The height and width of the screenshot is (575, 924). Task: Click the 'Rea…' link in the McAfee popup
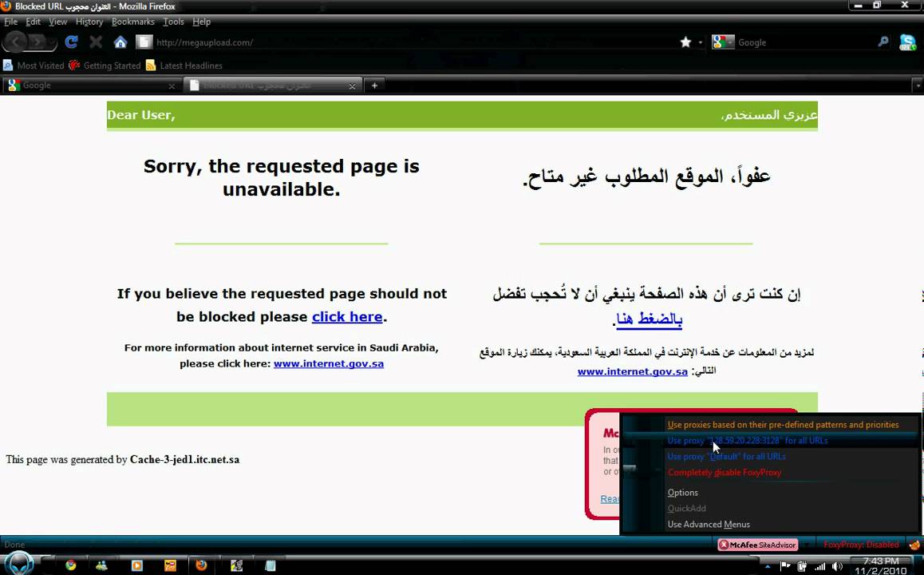pyautogui.click(x=610, y=499)
